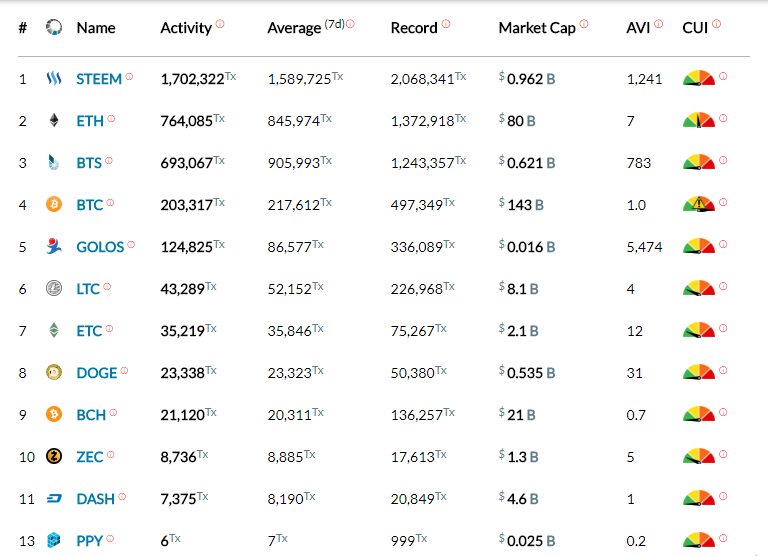
Task: Sort by the # rank column header
Action: point(23,28)
